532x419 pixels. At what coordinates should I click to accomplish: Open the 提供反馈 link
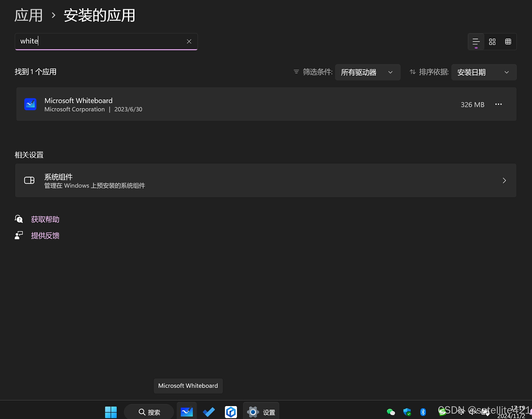[x=45, y=236]
